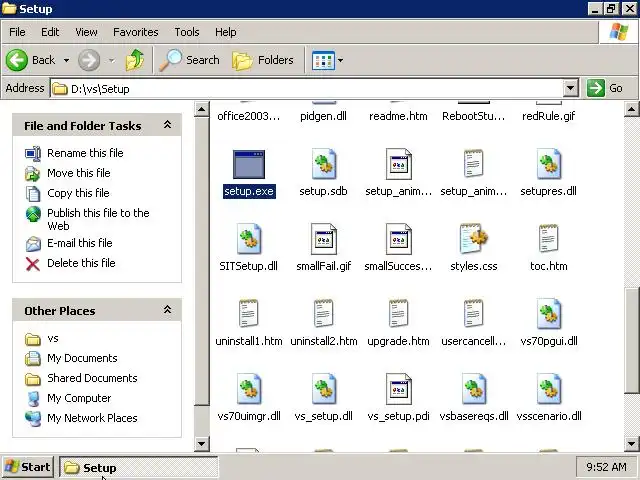Click the greyed Forward arrow button
Screen dimensions: 640x480
[89, 60]
